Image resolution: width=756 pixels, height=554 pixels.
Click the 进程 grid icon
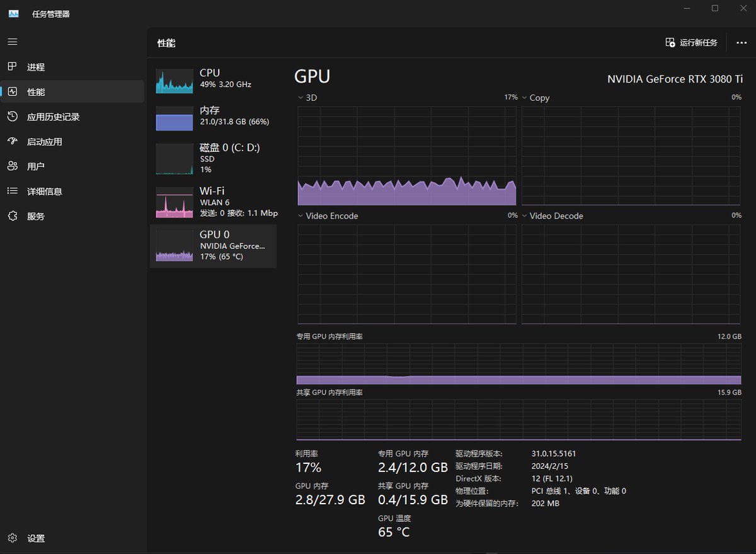(x=13, y=67)
